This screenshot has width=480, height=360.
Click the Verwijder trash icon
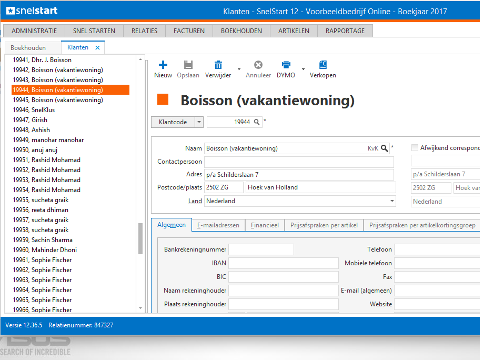(x=218, y=65)
